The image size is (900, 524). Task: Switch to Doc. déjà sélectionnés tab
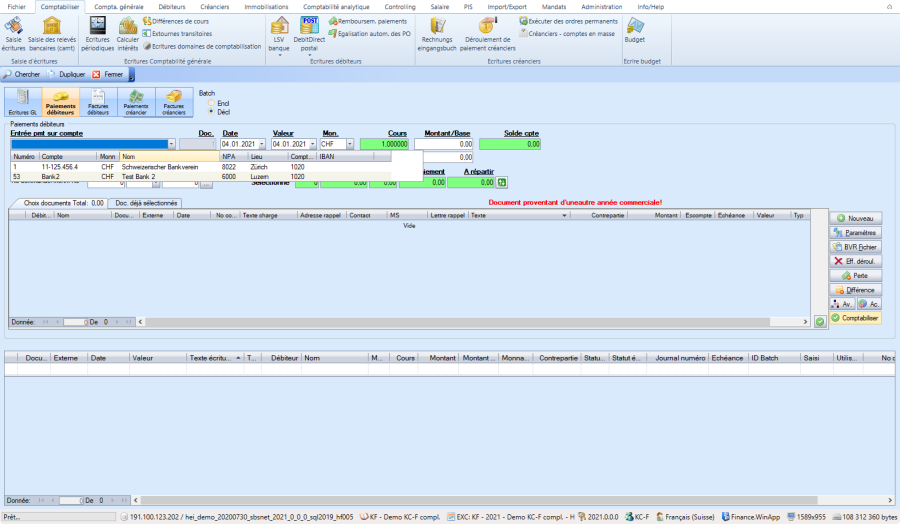point(145,203)
